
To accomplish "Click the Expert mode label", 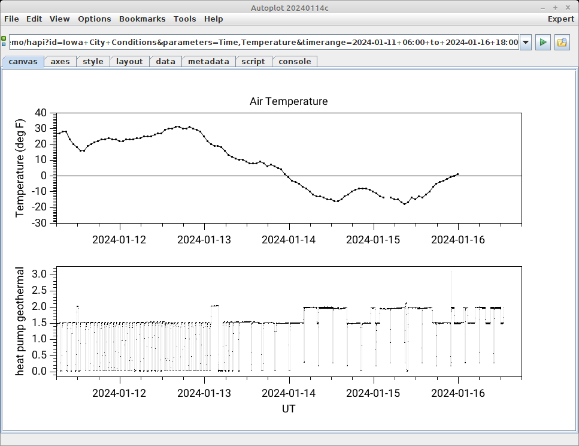I will (561, 19).
